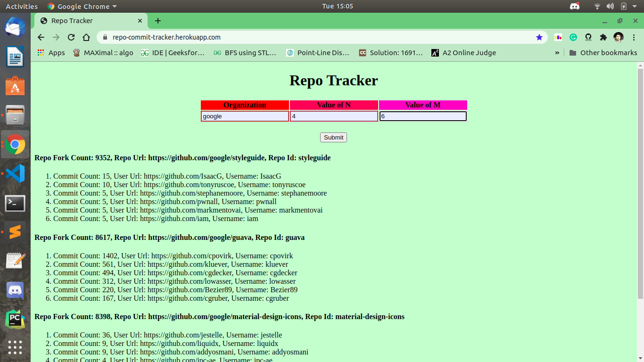Click the IsaacG commit count row
644x362 pixels.
tap(167, 176)
